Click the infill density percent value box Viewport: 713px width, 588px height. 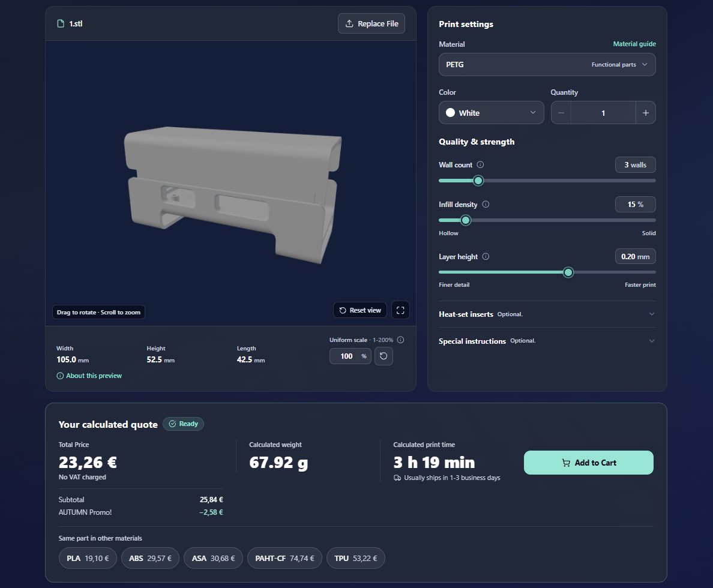[635, 204]
